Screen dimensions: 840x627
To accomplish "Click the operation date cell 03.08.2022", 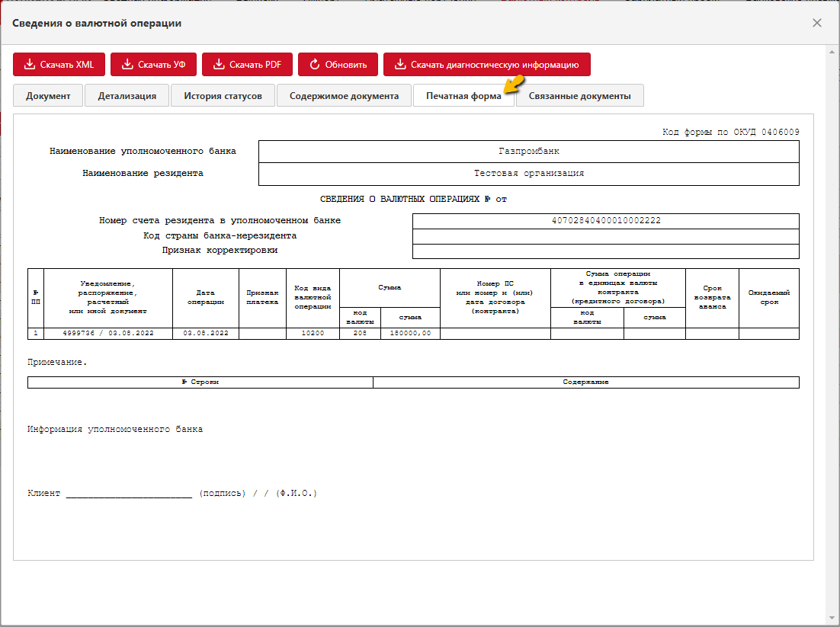I will (206, 333).
